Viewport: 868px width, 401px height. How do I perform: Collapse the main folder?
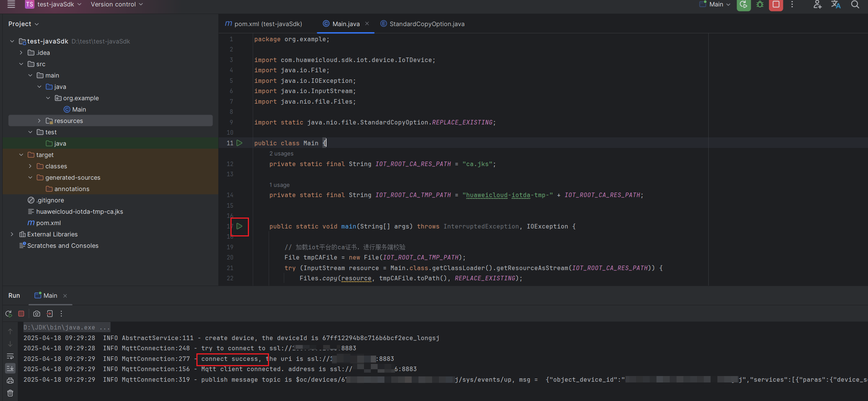coord(30,75)
